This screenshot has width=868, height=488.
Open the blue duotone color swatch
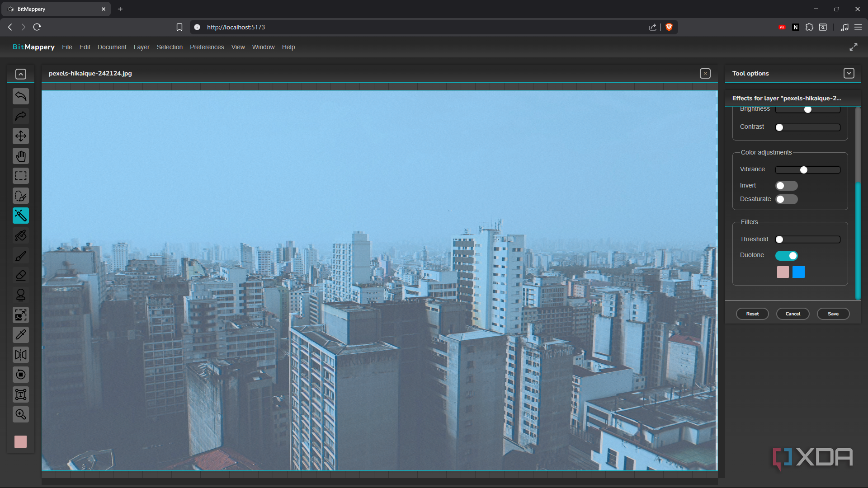point(799,272)
